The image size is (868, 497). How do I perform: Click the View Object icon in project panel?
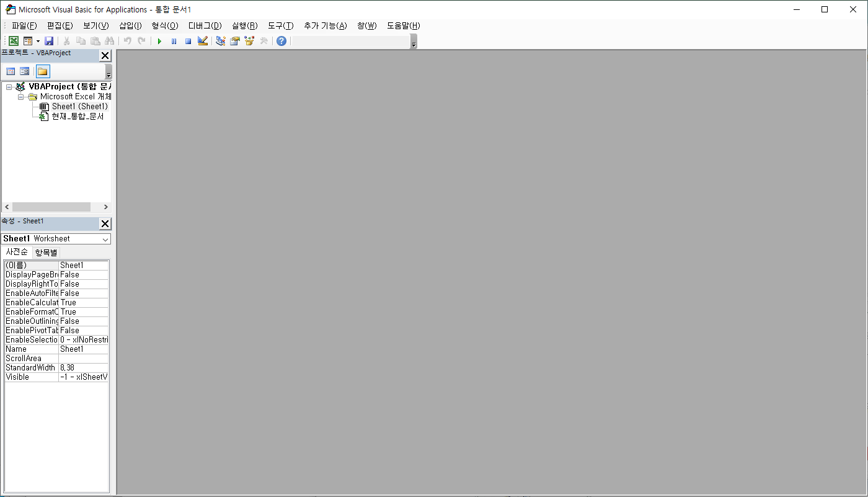(x=25, y=71)
